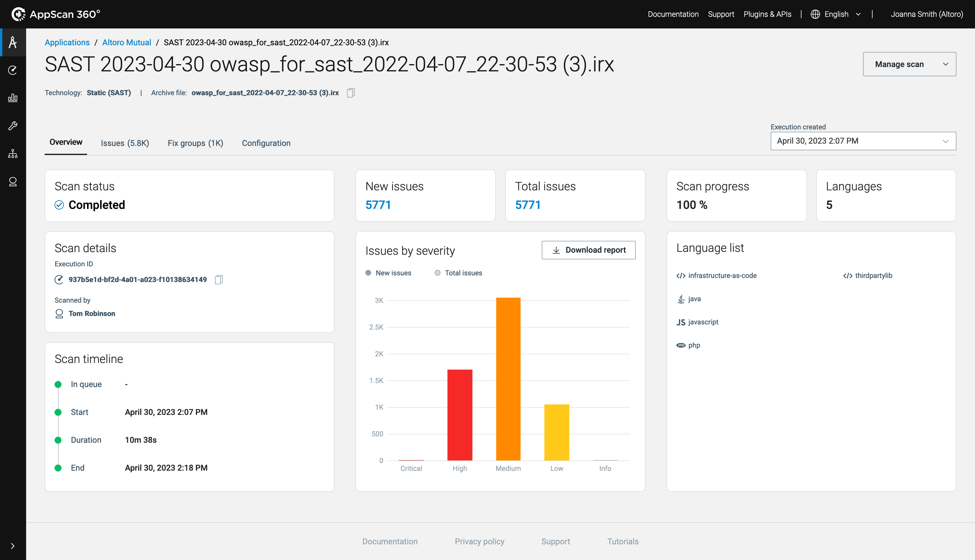Toggle New issues legend in severity chart
Screen dimensions: 975x560
pyautogui.click(x=389, y=273)
